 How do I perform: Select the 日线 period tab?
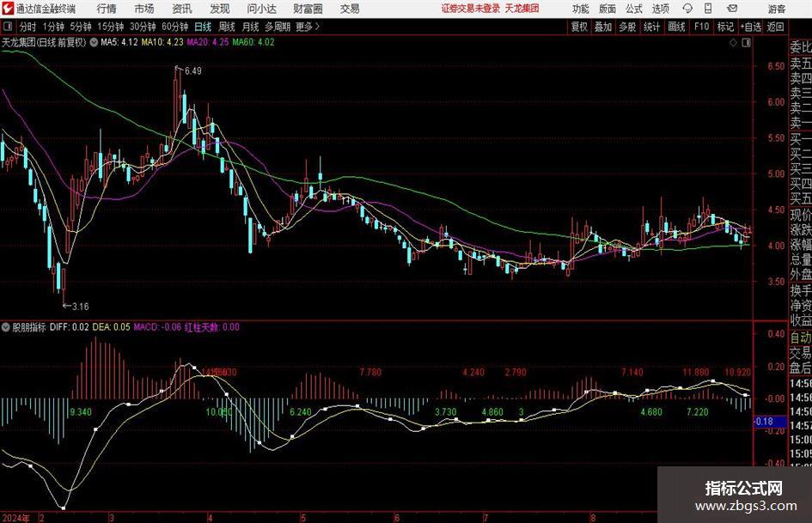pos(203,27)
